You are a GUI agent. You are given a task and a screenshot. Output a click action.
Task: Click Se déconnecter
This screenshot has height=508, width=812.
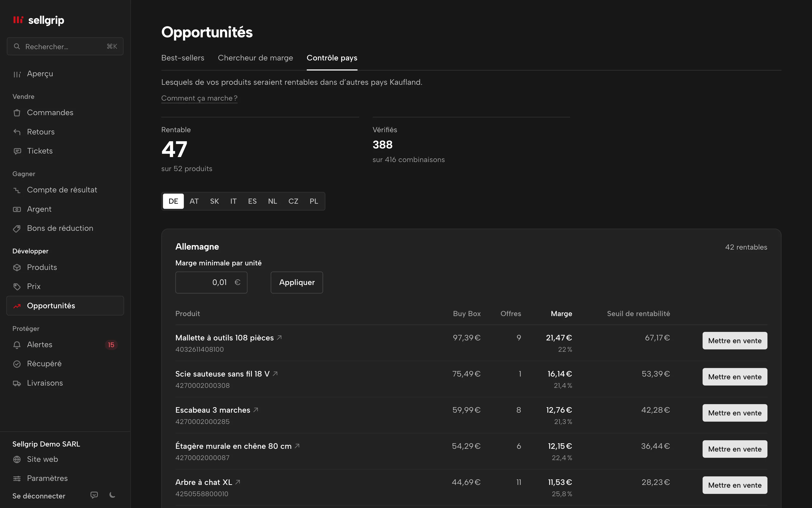(x=39, y=496)
